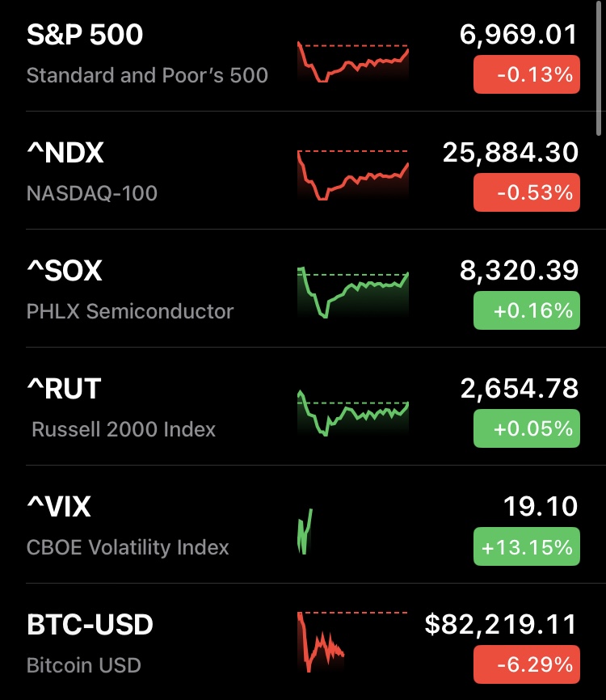
Task: Open the CBOE Volatility Index row
Action: click(128, 547)
